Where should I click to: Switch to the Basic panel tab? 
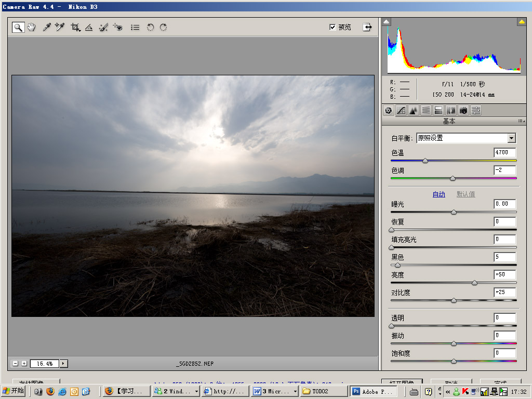coord(389,110)
